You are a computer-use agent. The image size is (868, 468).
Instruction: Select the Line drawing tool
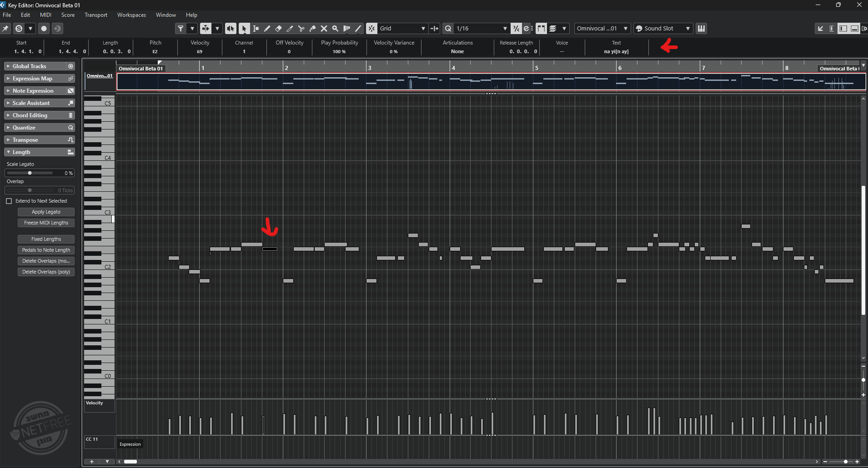(x=358, y=29)
